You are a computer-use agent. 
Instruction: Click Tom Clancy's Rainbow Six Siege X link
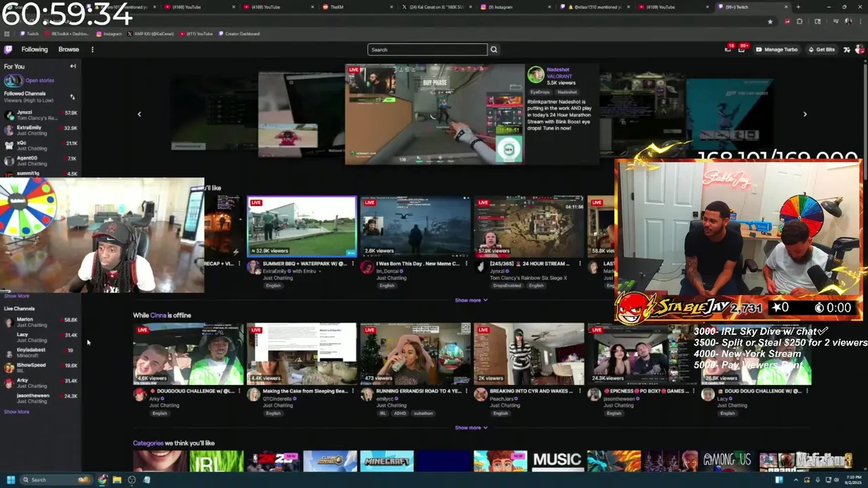pyautogui.click(x=528, y=278)
